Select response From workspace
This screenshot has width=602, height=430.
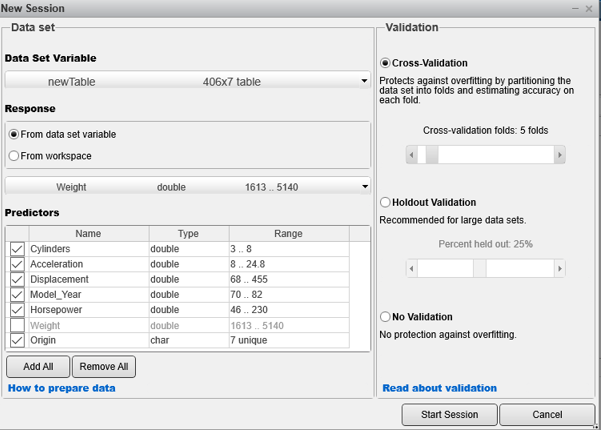click(x=14, y=156)
